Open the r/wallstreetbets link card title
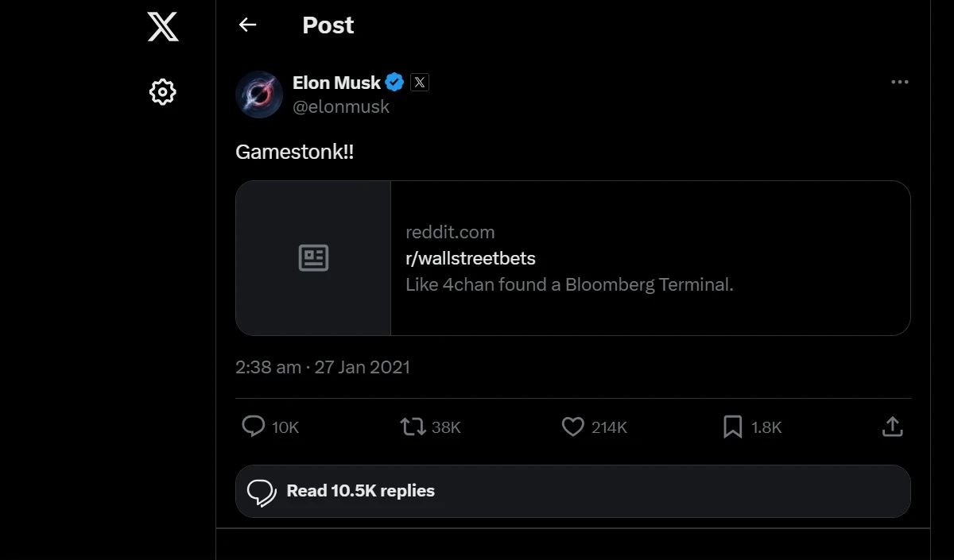Viewport: 954px width, 560px height. point(471,258)
